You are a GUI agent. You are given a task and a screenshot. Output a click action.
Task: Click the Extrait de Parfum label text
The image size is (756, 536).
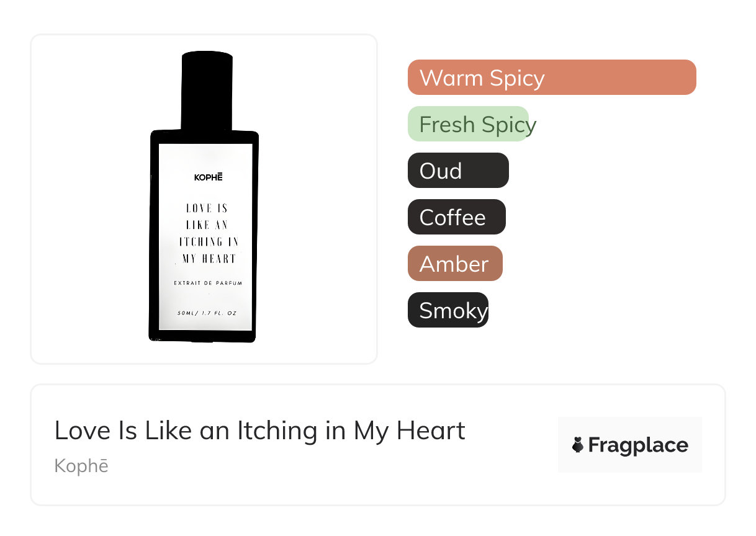point(208,283)
